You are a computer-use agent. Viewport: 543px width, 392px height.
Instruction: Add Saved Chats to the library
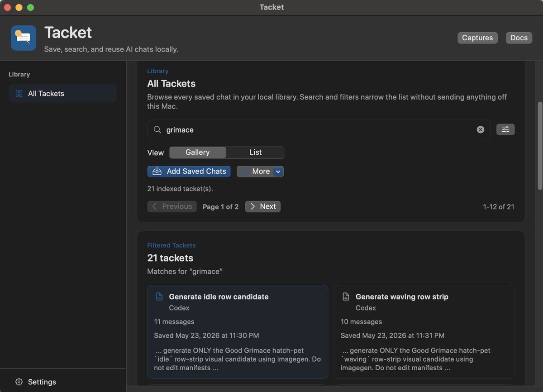tap(189, 172)
